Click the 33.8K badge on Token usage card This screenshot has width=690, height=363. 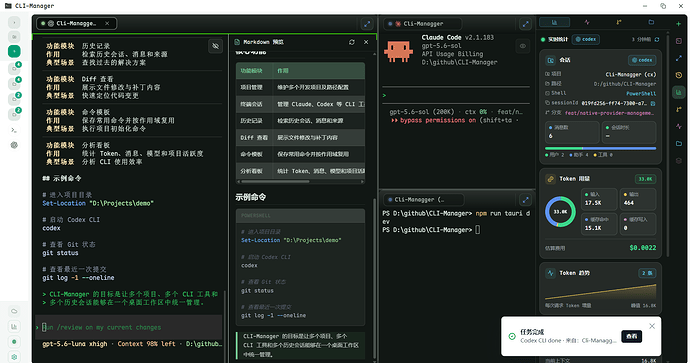645,179
